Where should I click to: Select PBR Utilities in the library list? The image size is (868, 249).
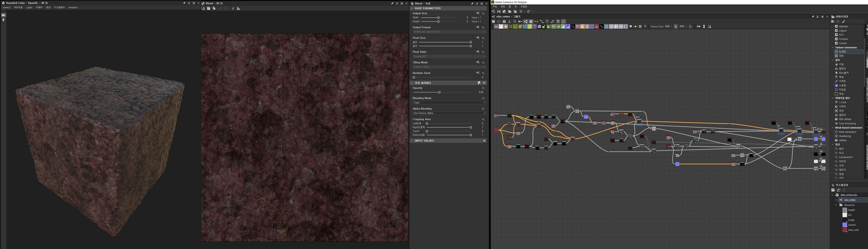point(845,119)
